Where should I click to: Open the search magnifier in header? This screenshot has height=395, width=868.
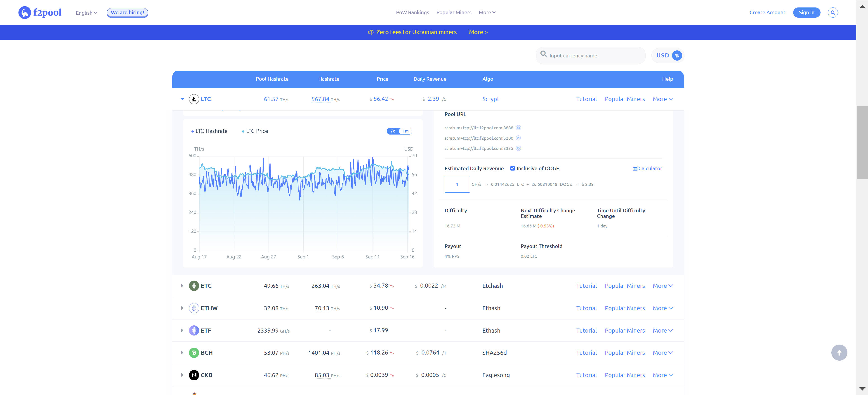point(833,12)
